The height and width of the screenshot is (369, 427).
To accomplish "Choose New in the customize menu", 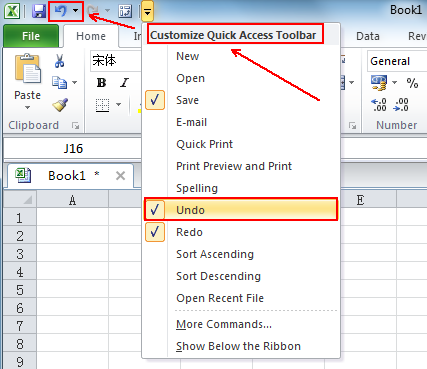I will pyautogui.click(x=241, y=56).
